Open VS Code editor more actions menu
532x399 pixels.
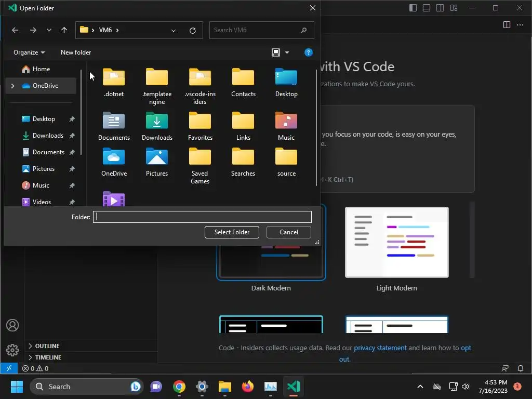point(520,25)
